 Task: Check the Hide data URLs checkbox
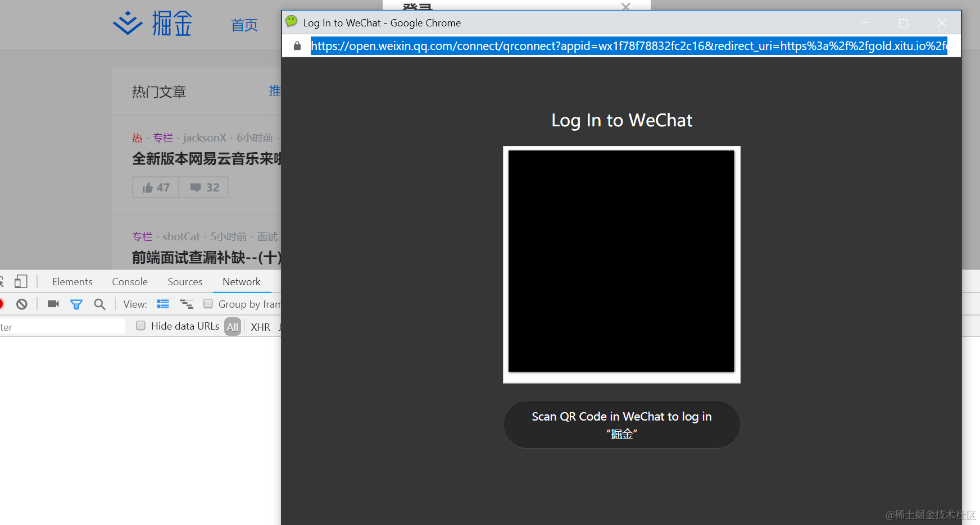pos(140,326)
